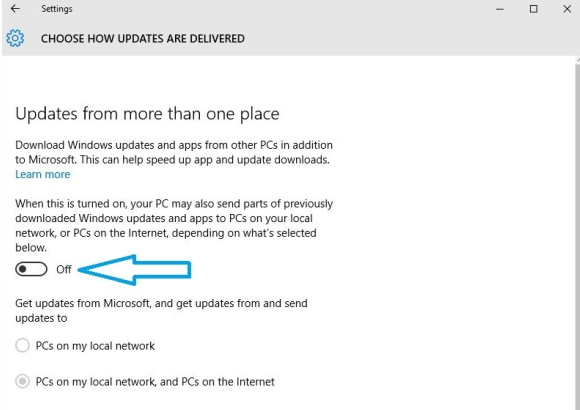580x410 pixels.
Task: Click the scrollbar up arrow at top right
Action: (x=578, y=59)
